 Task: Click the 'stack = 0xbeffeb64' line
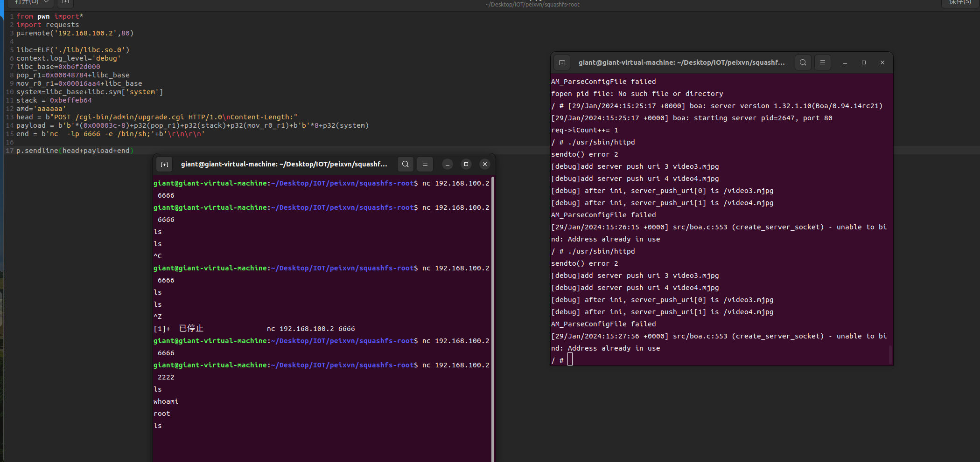54,100
